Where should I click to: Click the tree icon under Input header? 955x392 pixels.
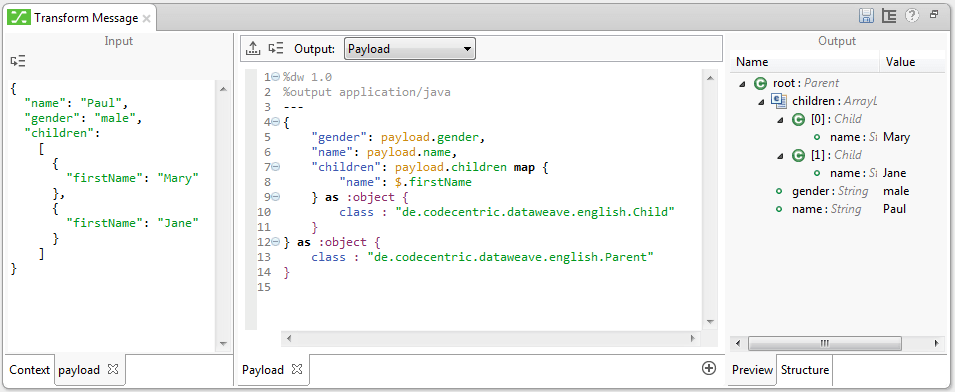pyautogui.click(x=18, y=61)
